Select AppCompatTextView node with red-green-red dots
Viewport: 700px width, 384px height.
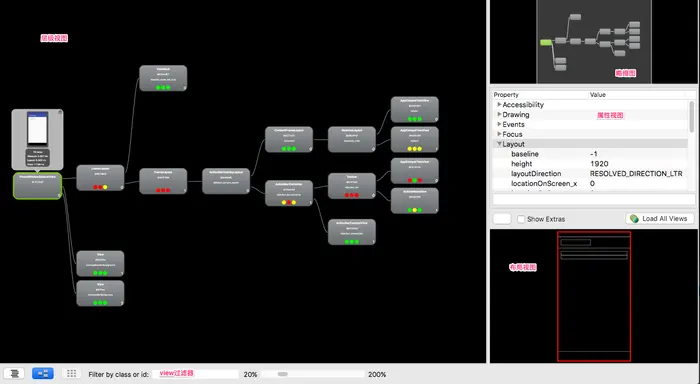tap(415, 171)
